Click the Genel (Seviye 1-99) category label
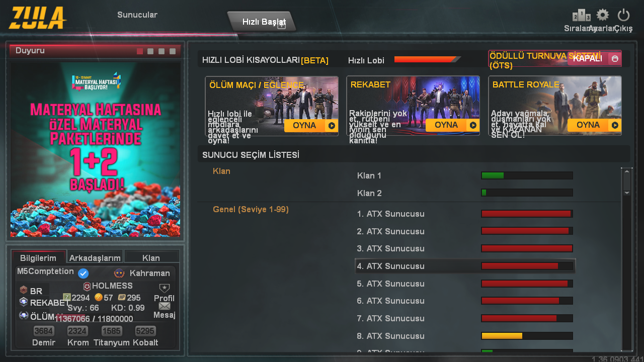Image resolution: width=644 pixels, height=362 pixels. [x=251, y=209]
